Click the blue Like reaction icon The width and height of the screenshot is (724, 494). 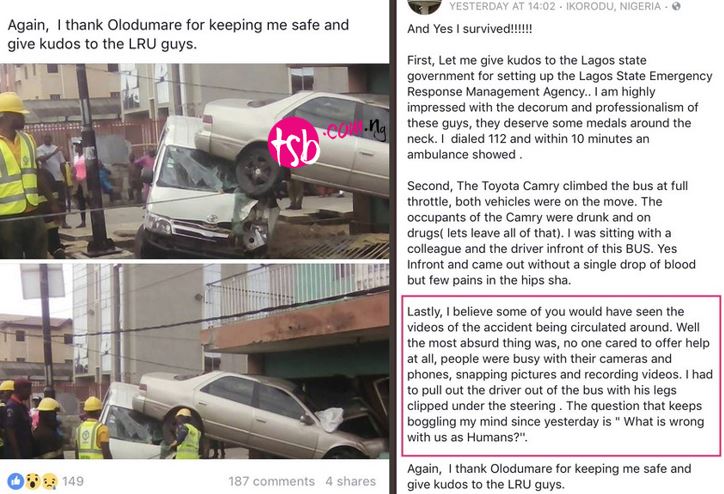(x=15, y=481)
